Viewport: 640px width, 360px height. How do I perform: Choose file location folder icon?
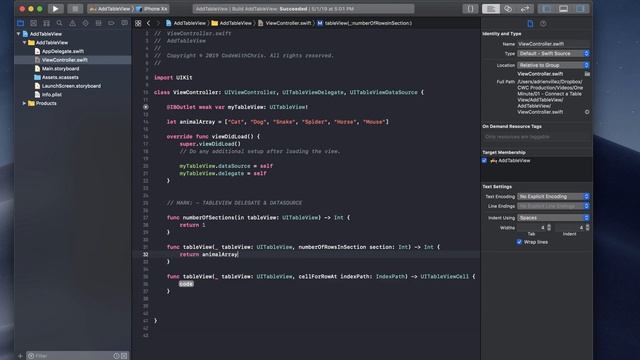(x=587, y=74)
